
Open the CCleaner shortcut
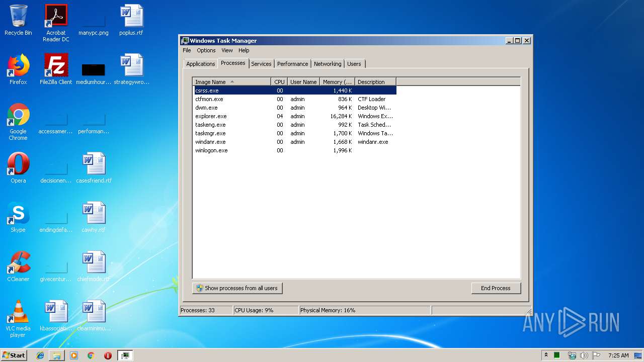[x=18, y=266]
